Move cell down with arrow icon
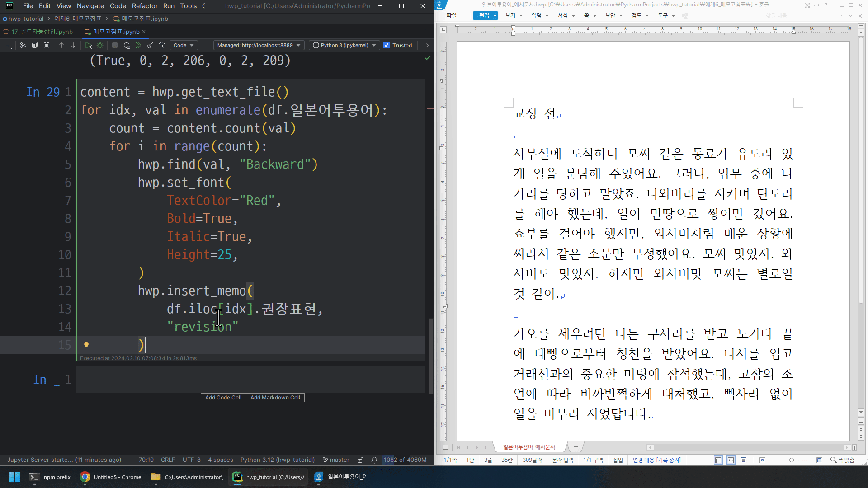This screenshot has width=868, height=488. (73, 45)
